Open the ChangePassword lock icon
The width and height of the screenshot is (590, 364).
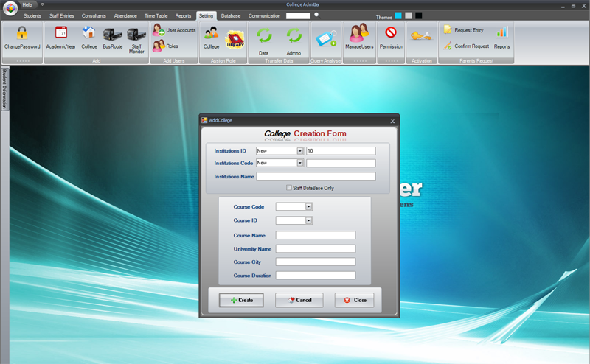pos(22,33)
